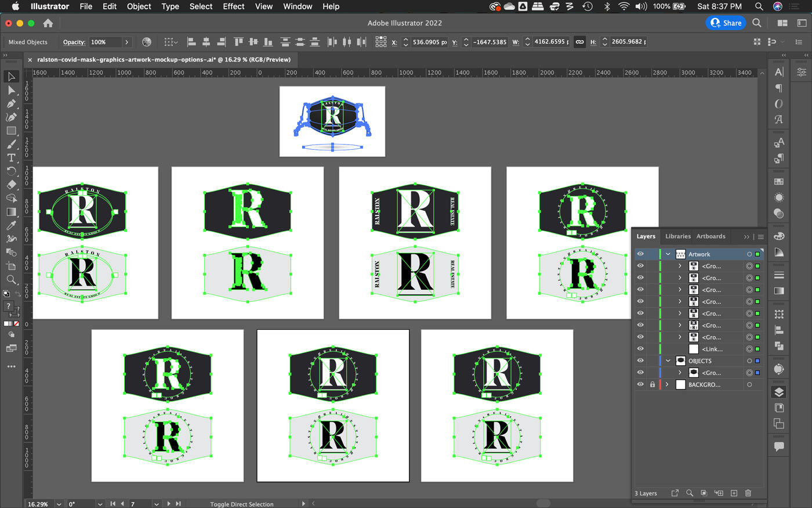Click Locate Object magnifier in Layers panel

690,493
